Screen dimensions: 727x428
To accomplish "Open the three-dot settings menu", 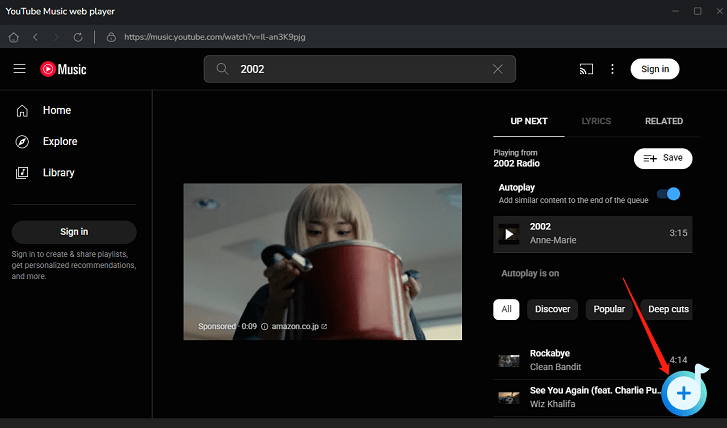I will pos(612,69).
